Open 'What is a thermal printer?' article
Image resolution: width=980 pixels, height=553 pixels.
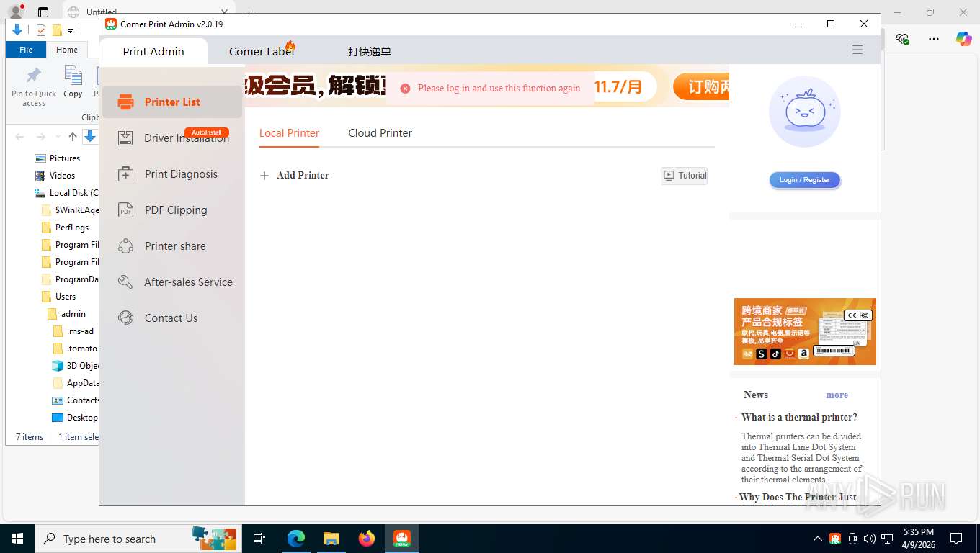(x=799, y=418)
